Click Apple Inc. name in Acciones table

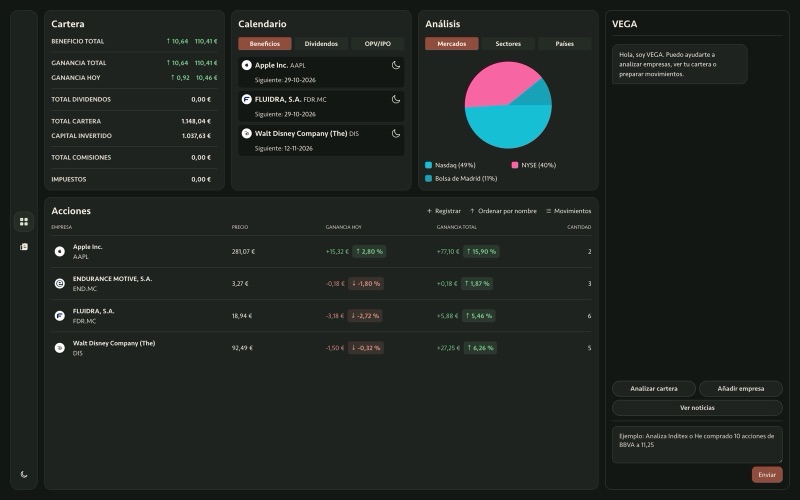coord(87,247)
